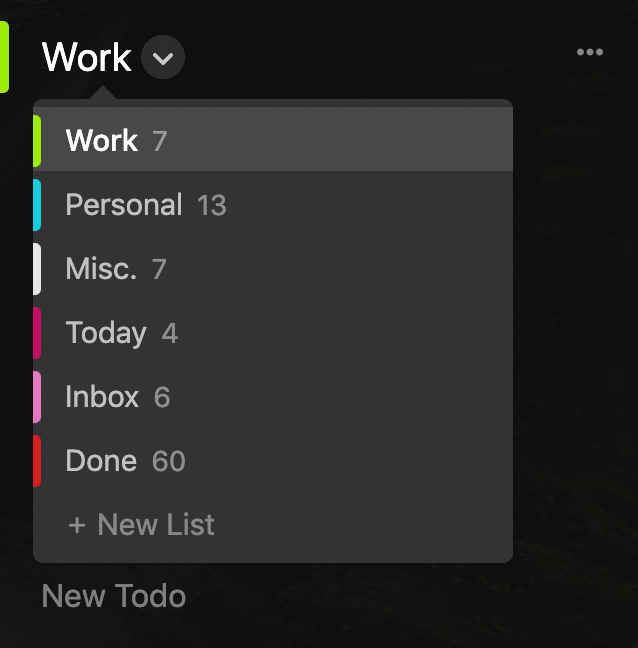Collapse the list picker chevron button
Image resolution: width=638 pixels, height=648 pixels.
coord(163,57)
